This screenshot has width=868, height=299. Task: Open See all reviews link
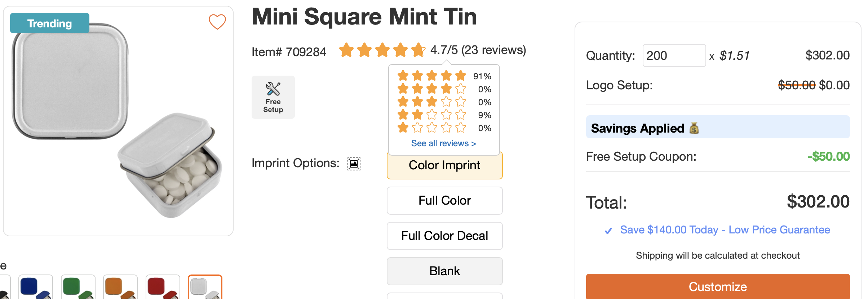(443, 143)
